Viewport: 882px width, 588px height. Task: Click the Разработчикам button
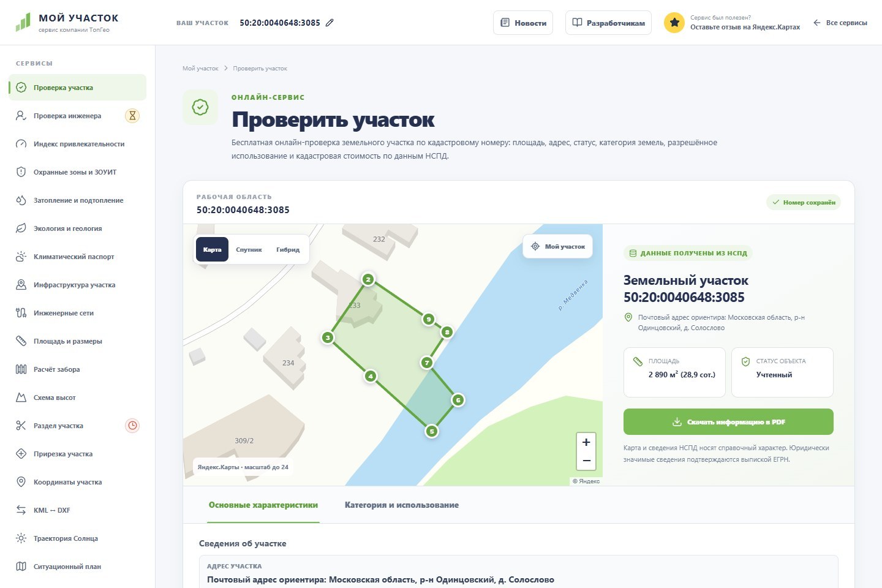(608, 23)
